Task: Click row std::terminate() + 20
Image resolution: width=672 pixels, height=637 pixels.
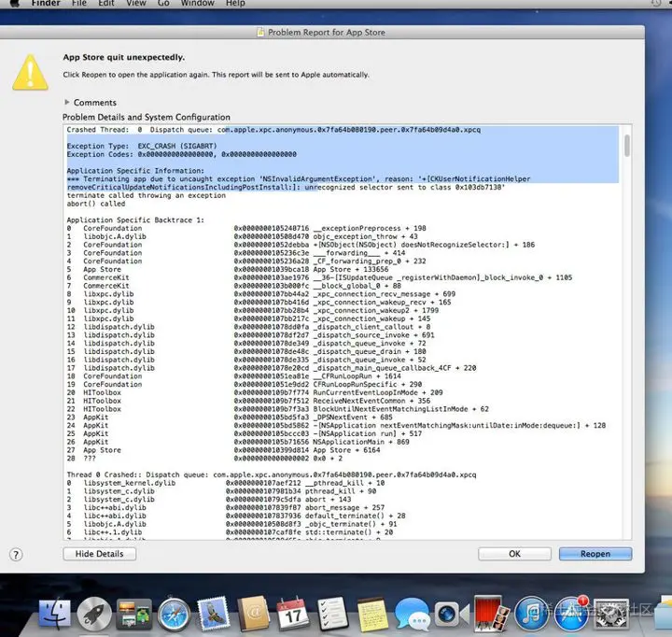Action: (x=230, y=532)
